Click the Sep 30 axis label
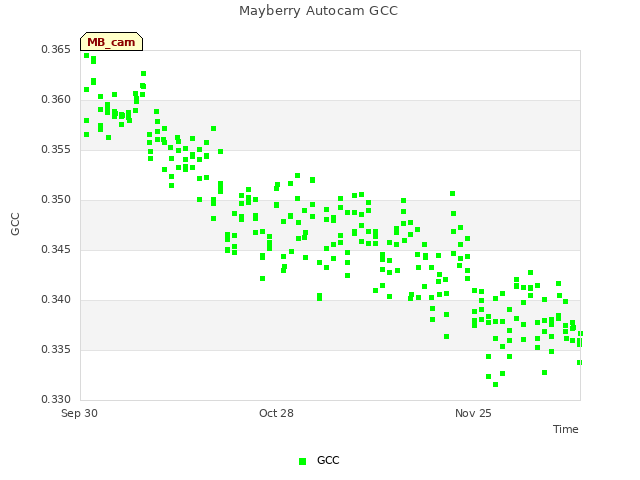640x480 pixels. pos(79,413)
